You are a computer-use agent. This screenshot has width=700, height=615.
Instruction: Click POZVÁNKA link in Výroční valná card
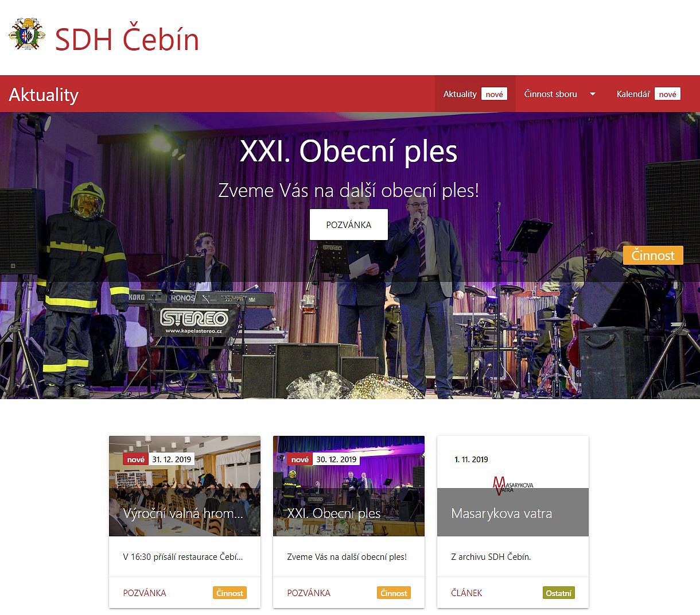[145, 593]
